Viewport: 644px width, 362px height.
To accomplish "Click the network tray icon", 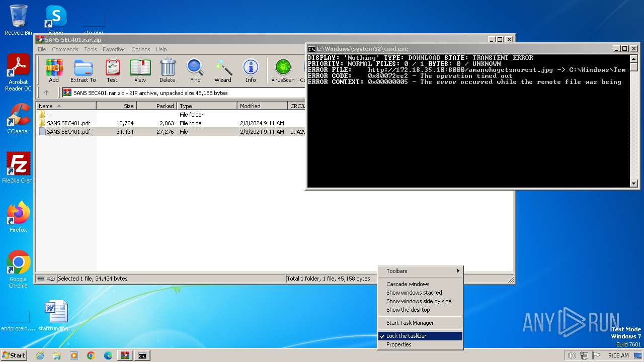I will point(584,355).
